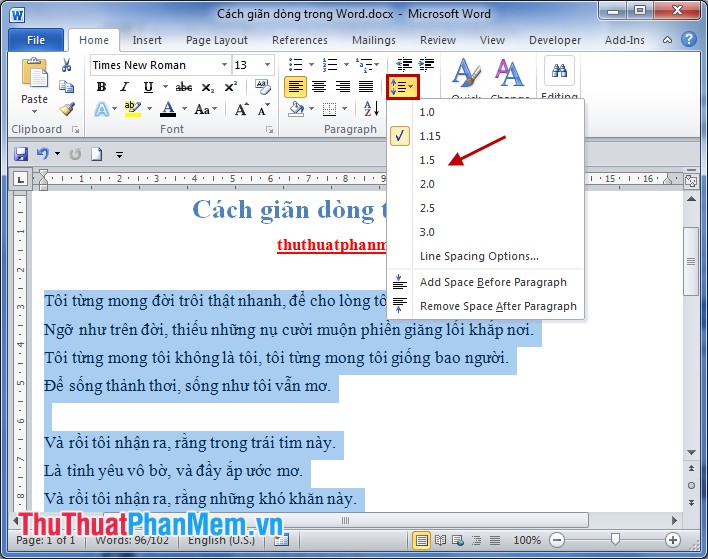Image resolution: width=708 pixels, height=559 pixels.
Task: Toggle Print Layout view in status bar
Action: point(421,540)
